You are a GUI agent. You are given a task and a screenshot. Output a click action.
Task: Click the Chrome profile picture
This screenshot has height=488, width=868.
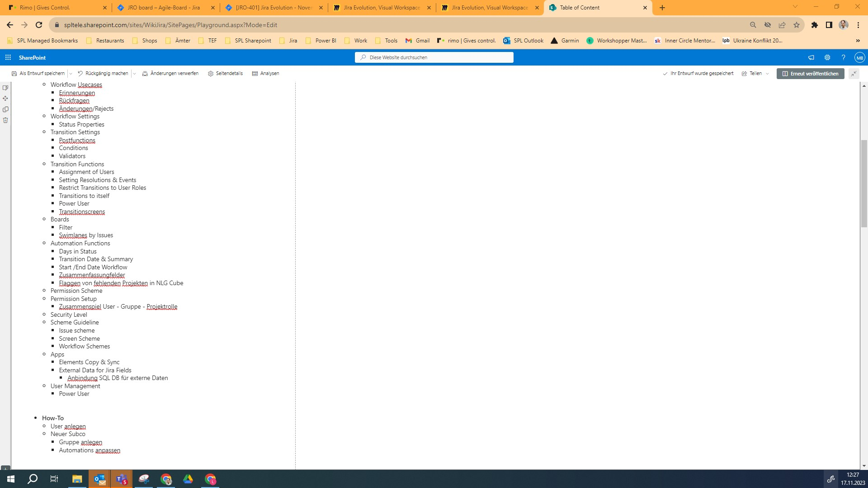(x=844, y=25)
